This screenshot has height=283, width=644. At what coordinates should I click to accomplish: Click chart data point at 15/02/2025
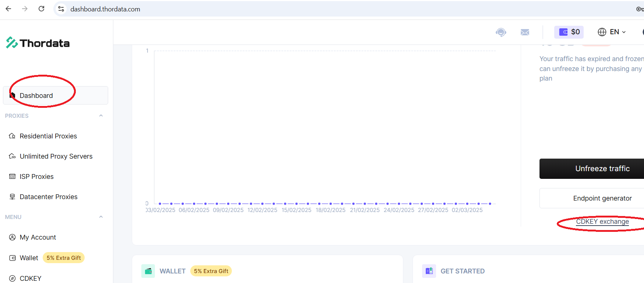coord(297,204)
